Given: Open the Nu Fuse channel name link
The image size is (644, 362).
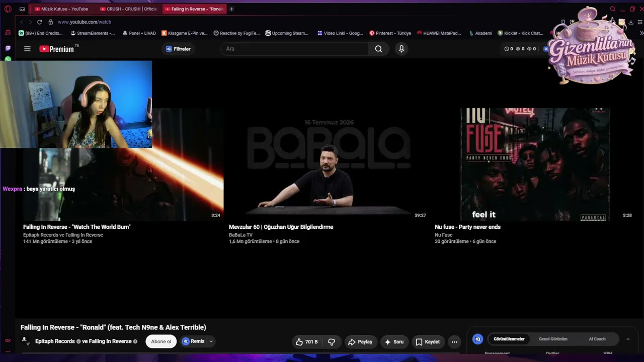Looking at the screenshot, I should (443, 235).
